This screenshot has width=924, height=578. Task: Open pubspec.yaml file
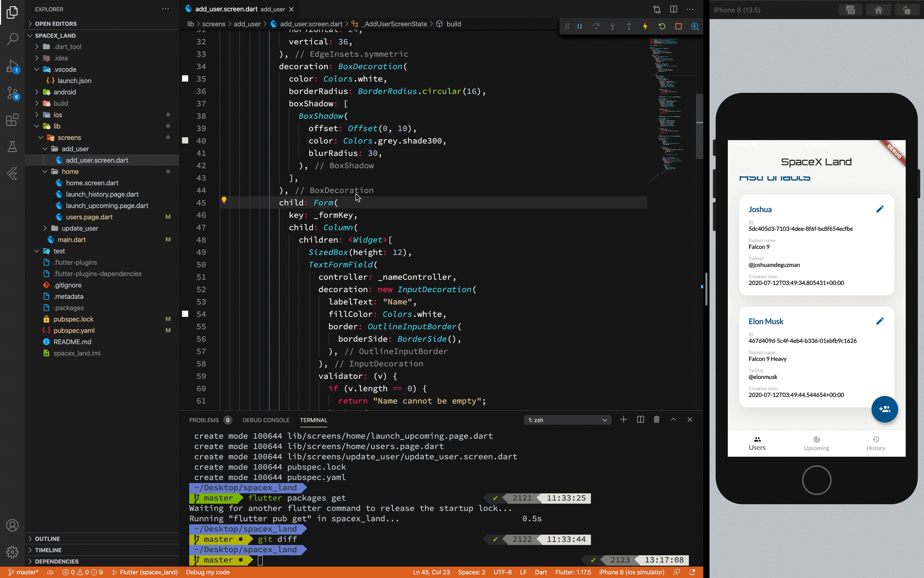click(x=102, y=331)
